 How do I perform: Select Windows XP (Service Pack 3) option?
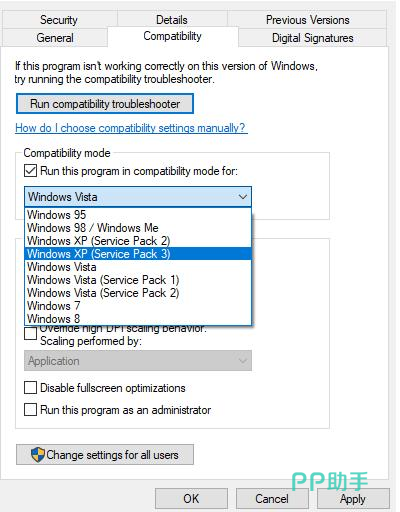pos(138,254)
